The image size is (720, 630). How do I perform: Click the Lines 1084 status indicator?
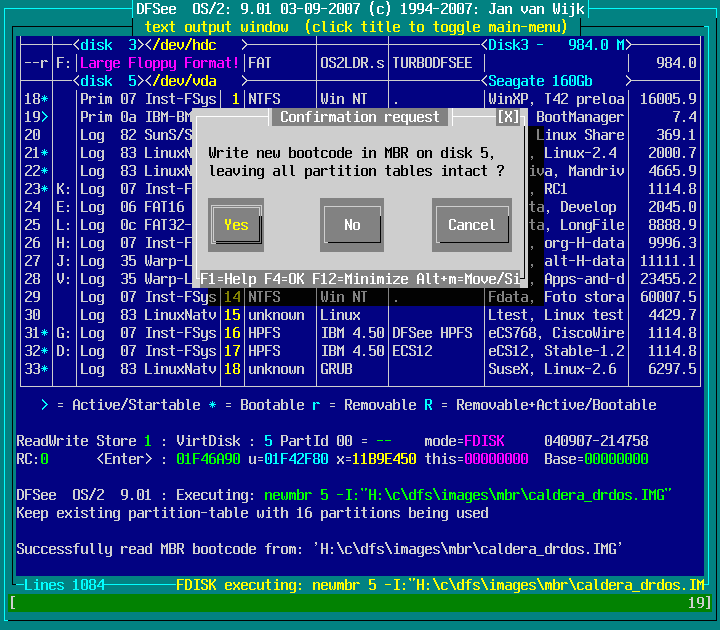coord(64,585)
